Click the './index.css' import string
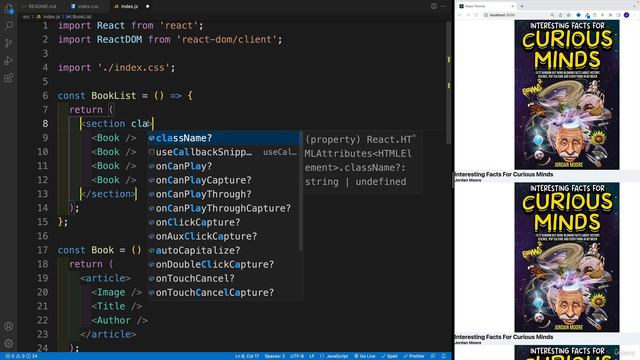Image resolution: width=640 pixels, height=360 pixels. pos(133,68)
